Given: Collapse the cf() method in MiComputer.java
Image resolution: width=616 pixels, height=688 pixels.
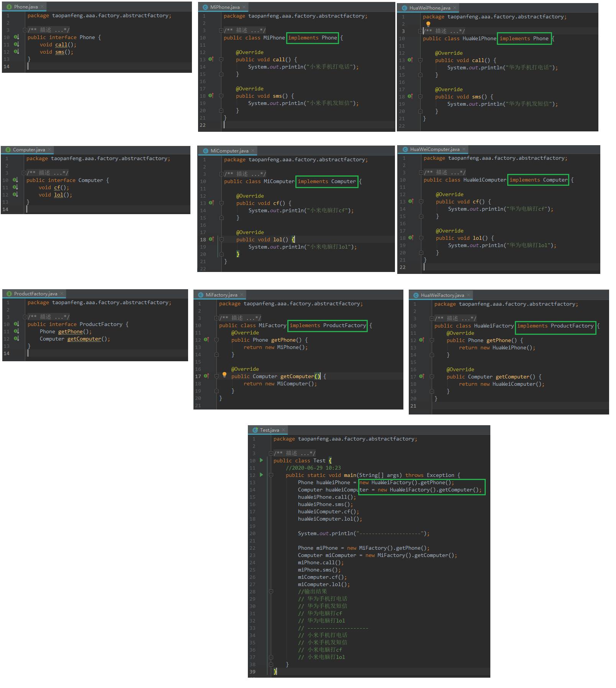Looking at the screenshot, I should tap(221, 203).
